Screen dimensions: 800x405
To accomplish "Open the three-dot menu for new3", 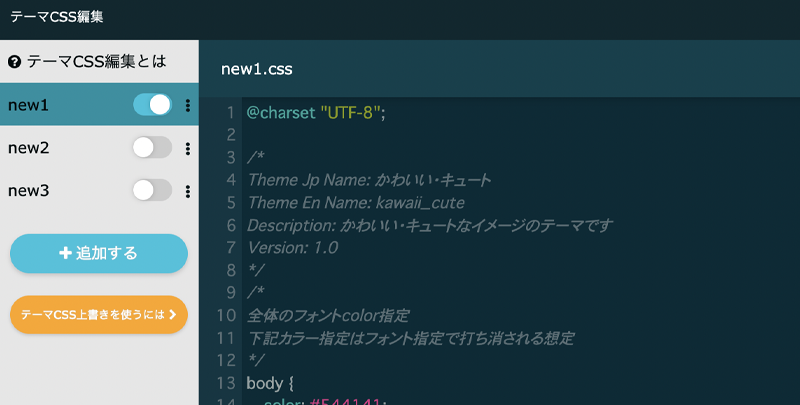I will click(188, 190).
